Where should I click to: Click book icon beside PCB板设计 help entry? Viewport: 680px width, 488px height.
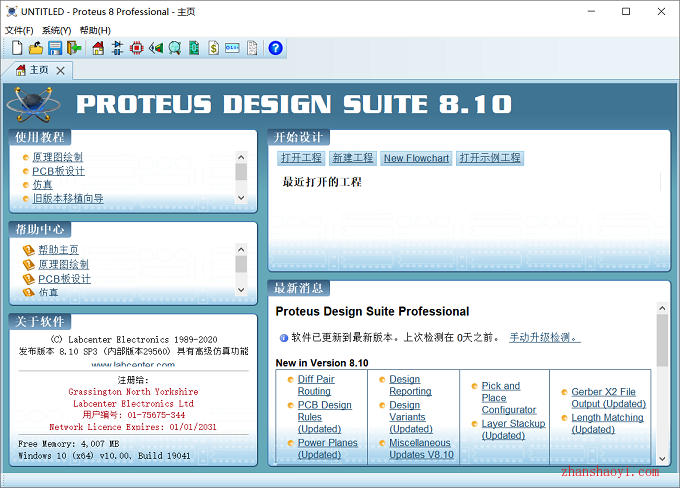click(29, 279)
